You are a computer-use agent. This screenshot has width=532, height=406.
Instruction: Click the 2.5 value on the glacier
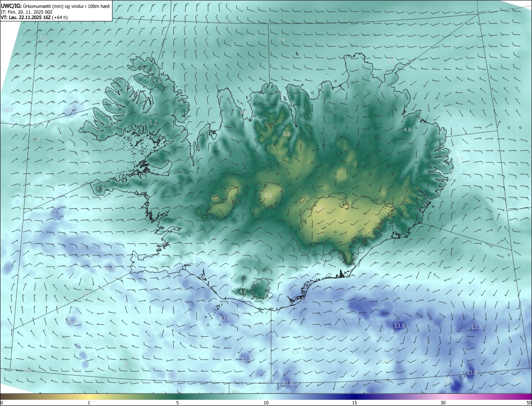pyautogui.click(x=268, y=196)
